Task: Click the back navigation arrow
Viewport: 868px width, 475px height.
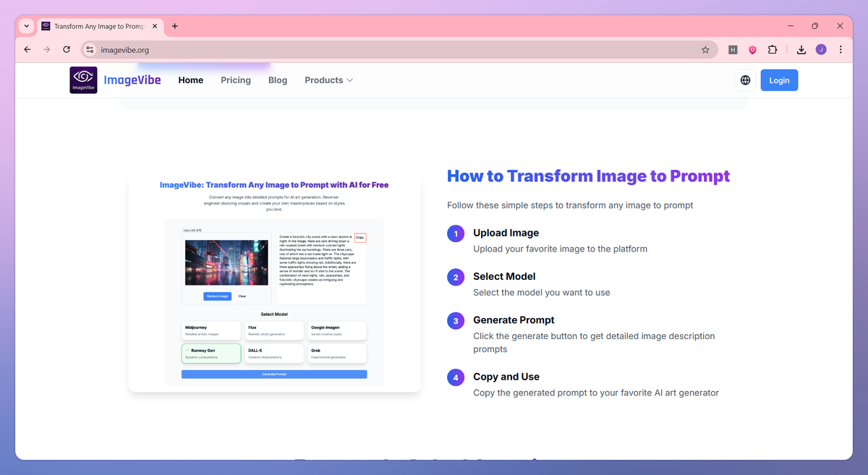Action: pyautogui.click(x=27, y=49)
